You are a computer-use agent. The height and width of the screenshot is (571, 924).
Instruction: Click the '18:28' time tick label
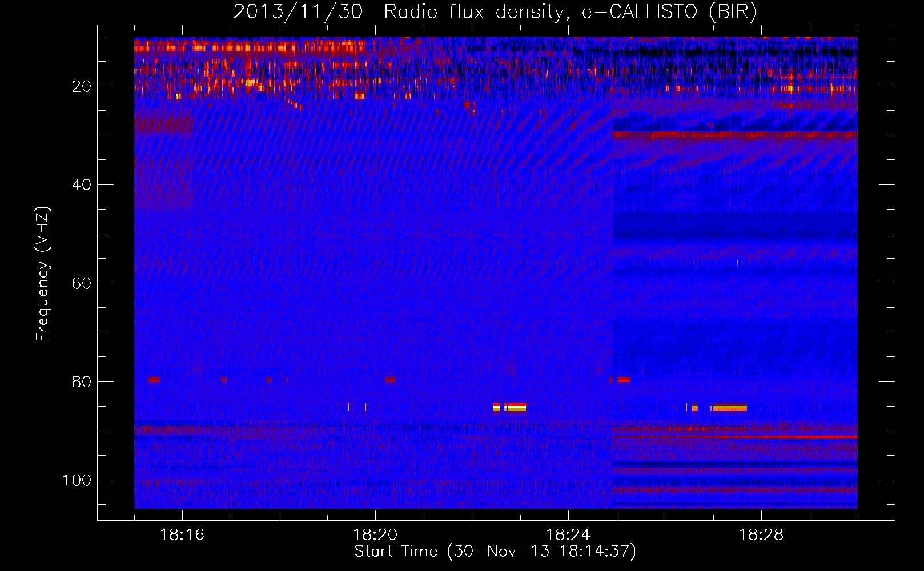click(761, 535)
